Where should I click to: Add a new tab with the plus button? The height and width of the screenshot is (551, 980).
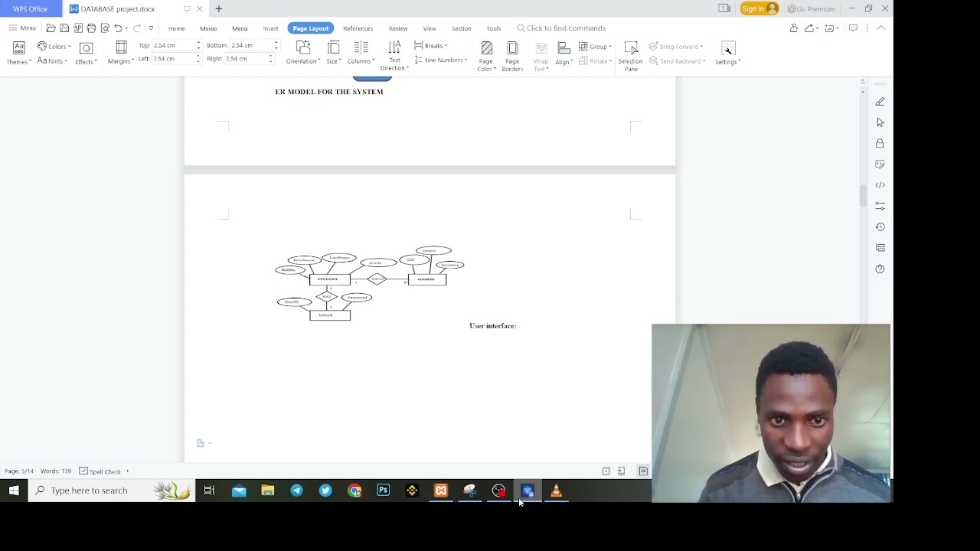coord(218,8)
